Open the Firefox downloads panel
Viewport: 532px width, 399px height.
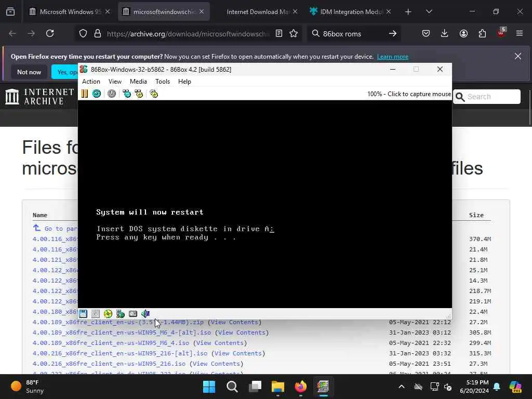click(445, 33)
